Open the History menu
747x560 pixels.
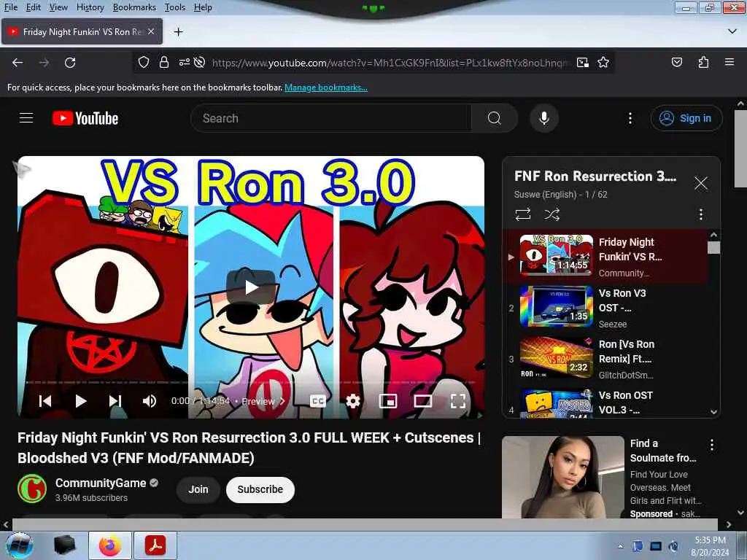tap(90, 7)
